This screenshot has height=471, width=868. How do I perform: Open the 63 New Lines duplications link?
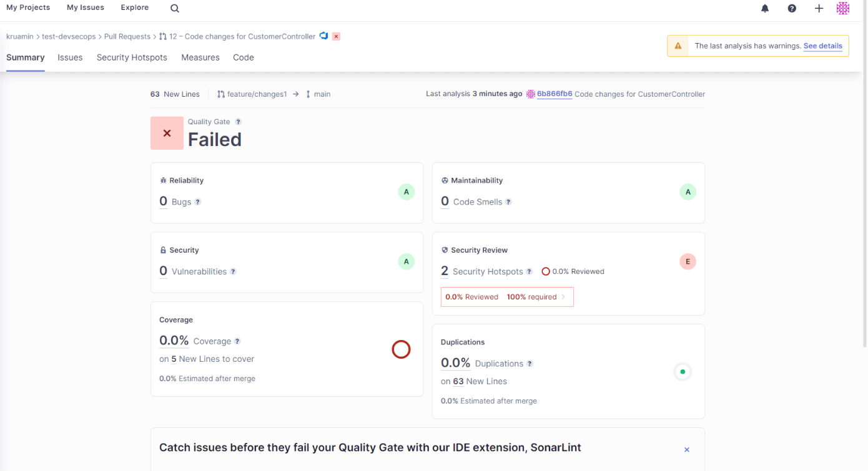pyautogui.click(x=458, y=382)
